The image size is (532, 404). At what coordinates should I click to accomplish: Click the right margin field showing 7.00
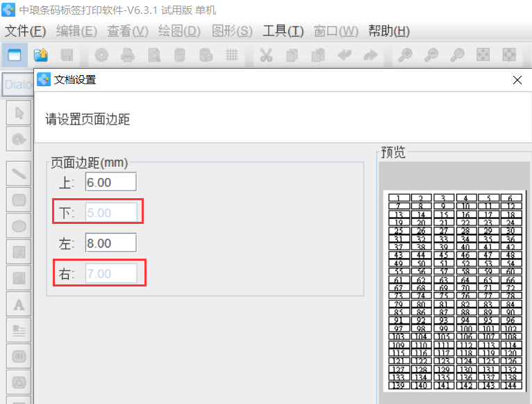click(111, 273)
